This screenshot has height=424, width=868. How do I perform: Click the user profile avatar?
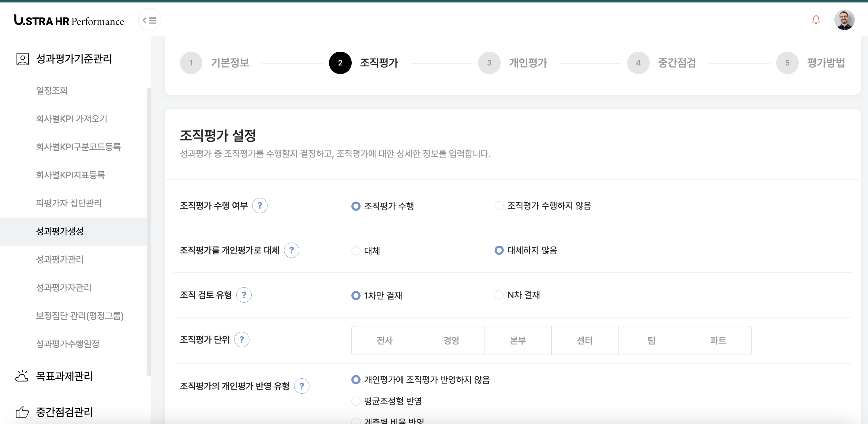(x=844, y=20)
